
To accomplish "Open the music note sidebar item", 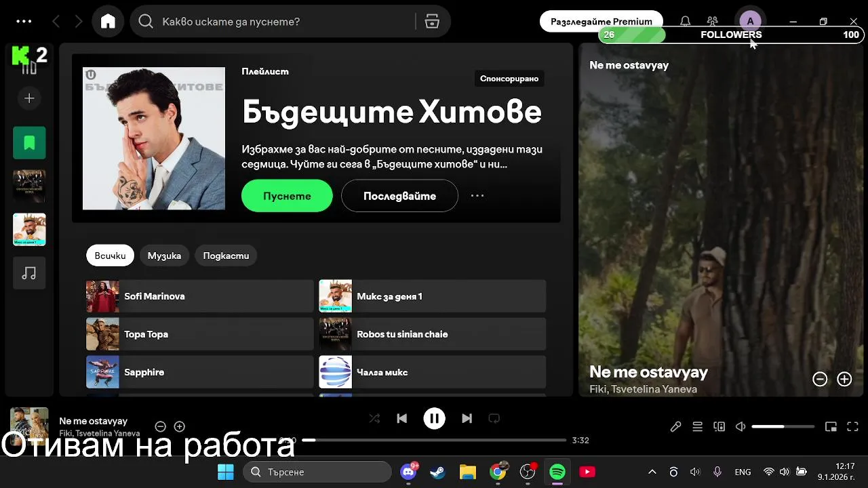I will (29, 272).
